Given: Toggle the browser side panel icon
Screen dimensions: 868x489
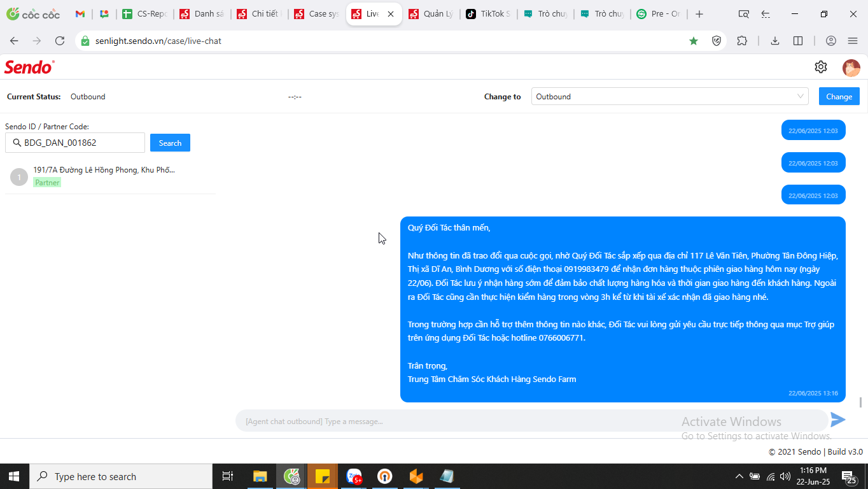Looking at the screenshot, I should coord(798,41).
